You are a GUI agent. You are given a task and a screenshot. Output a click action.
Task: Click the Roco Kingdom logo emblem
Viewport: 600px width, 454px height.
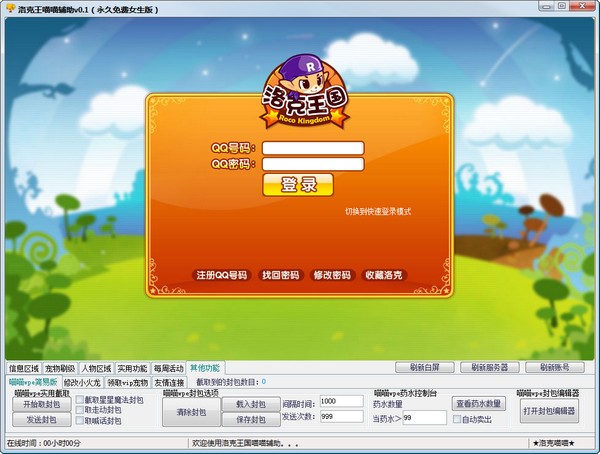point(304,91)
